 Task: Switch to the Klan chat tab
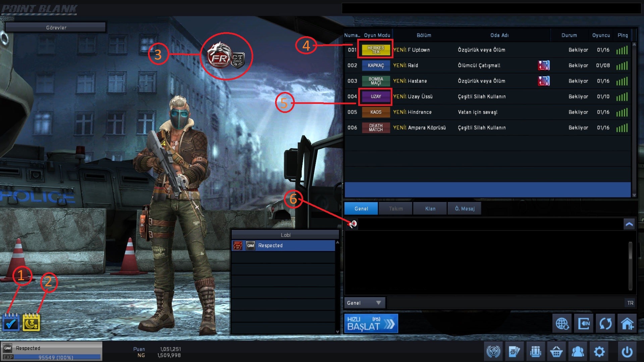[430, 208]
